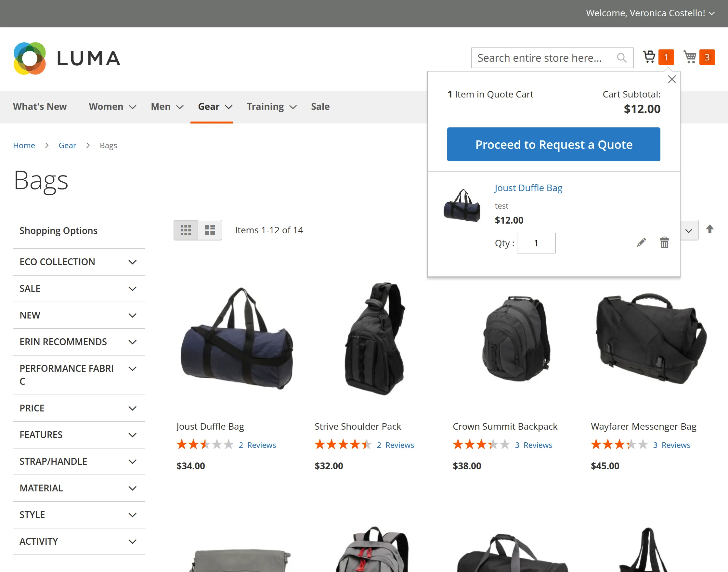Open Wayfarer Messenger Bag star rating
Image resolution: width=728 pixels, height=572 pixels.
619,445
